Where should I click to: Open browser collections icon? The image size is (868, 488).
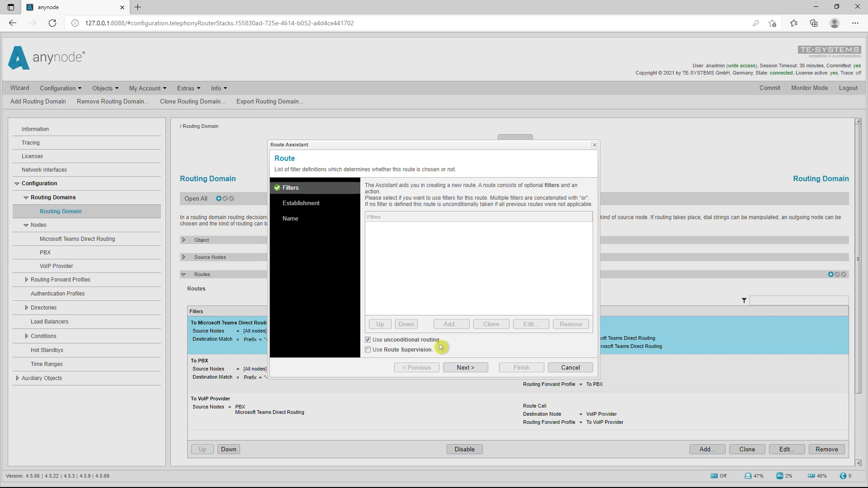pyautogui.click(x=814, y=23)
